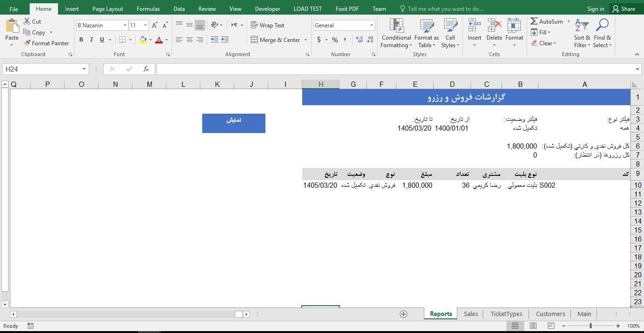Click the Orientation text rotation icon
The image size is (644, 333).
[x=215, y=25]
